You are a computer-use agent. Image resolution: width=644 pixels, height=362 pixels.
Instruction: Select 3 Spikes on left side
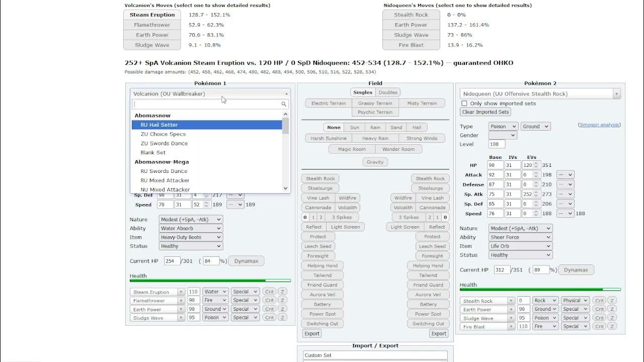tap(342, 217)
